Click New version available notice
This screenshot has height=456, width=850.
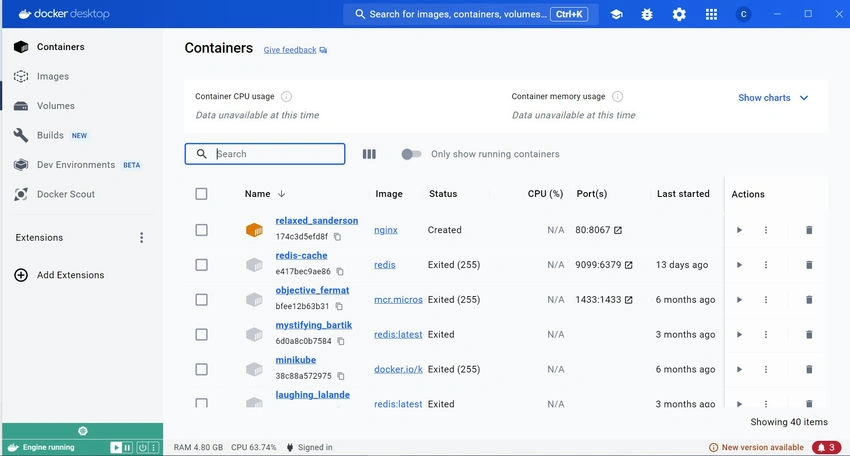756,447
